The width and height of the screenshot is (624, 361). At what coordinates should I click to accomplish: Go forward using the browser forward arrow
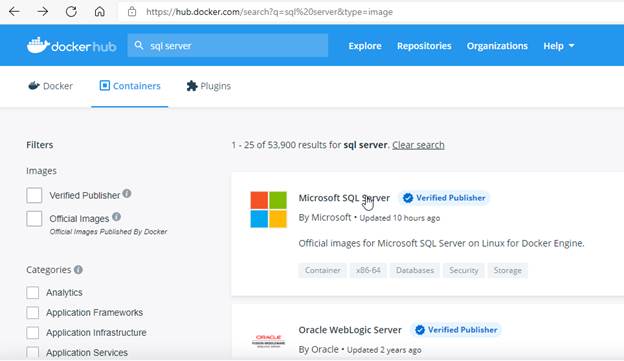click(x=43, y=12)
